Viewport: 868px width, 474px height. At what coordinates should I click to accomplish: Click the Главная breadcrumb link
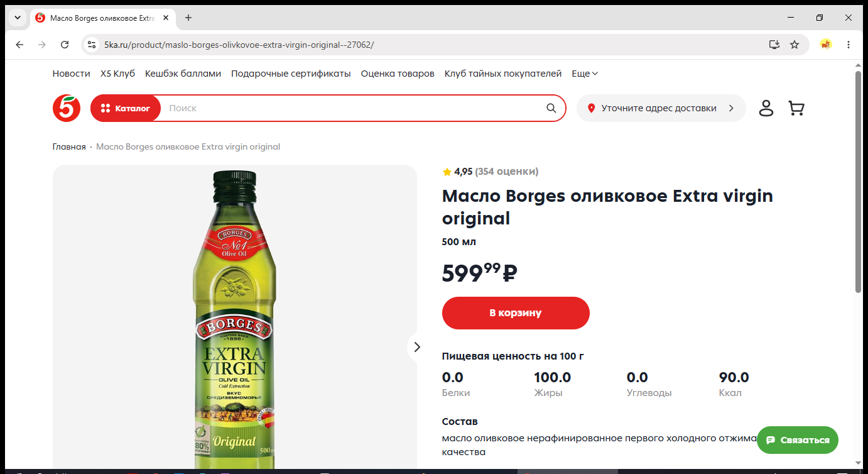pos(69,146)
